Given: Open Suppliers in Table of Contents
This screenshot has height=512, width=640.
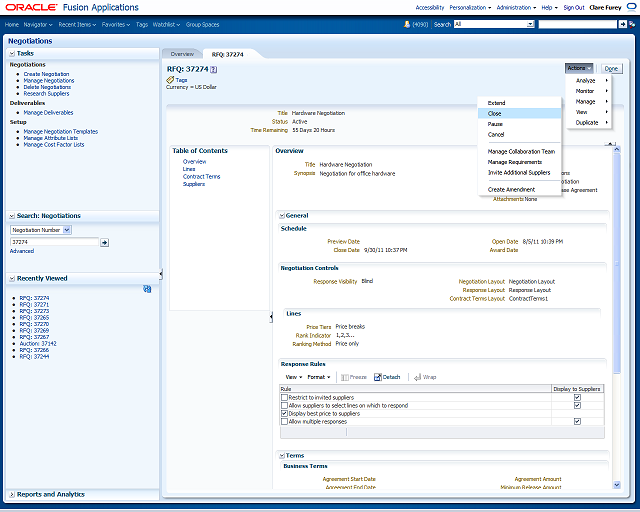Looking at the screenshot, I should (x=193, y=184).
